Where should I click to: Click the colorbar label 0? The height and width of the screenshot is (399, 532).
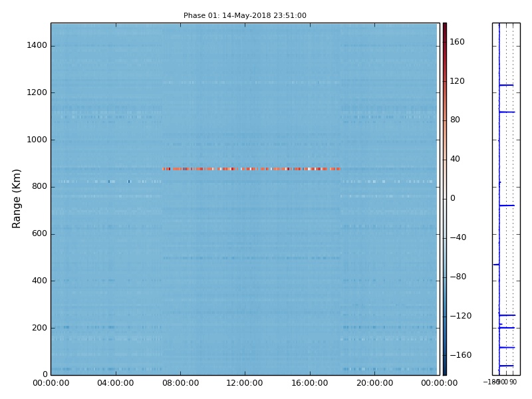pos(453,198)
